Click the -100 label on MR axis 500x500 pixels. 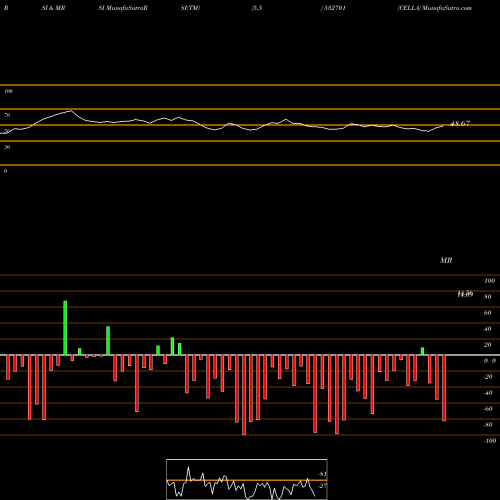[490, 441]
